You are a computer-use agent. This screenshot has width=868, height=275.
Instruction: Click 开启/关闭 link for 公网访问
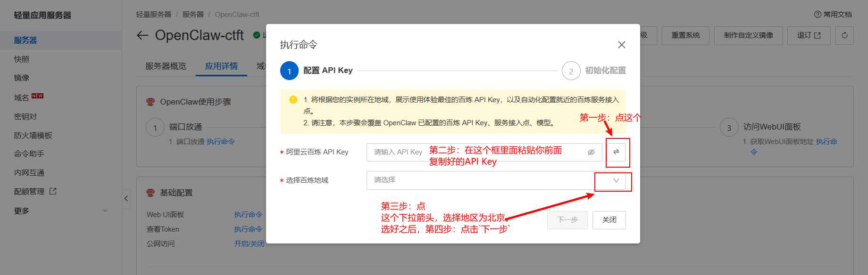pyautogui.click(x=249, y=244)
